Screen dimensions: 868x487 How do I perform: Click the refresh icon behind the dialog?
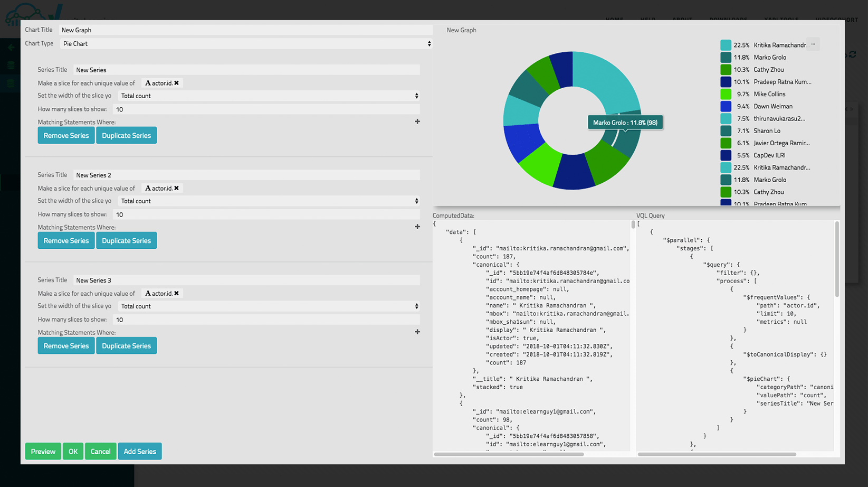click(x=853, y=54)
